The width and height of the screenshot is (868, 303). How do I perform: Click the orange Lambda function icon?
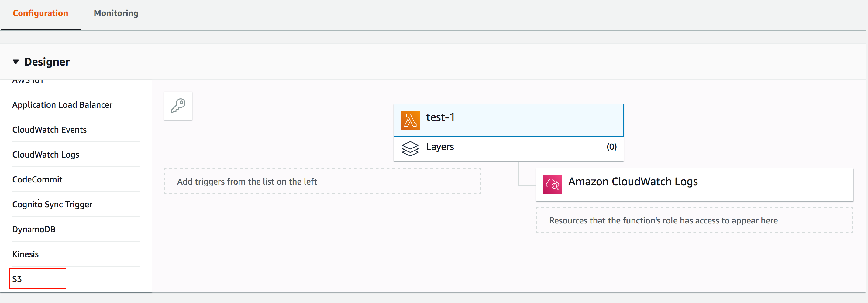coord(410,120)
